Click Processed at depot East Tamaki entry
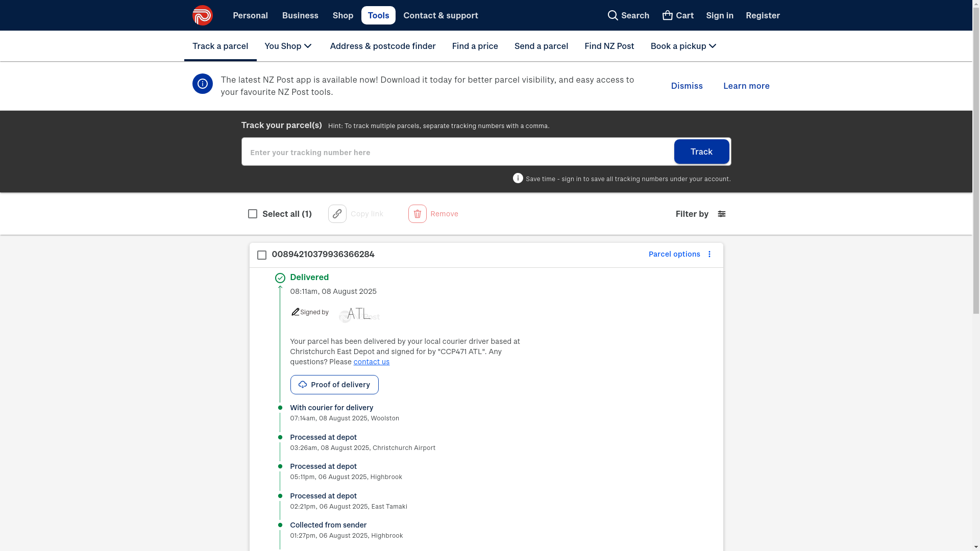The width and height of the screenshot is (980, 551). click(348, 500)
